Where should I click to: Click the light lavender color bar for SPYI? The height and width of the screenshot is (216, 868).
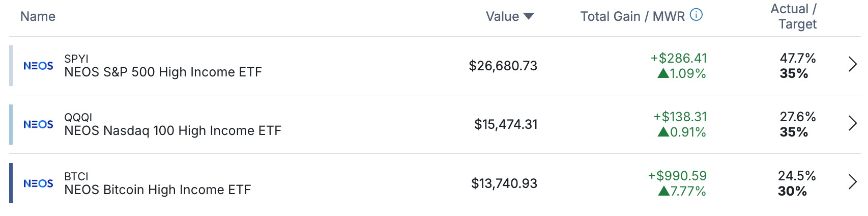[11, 66]
